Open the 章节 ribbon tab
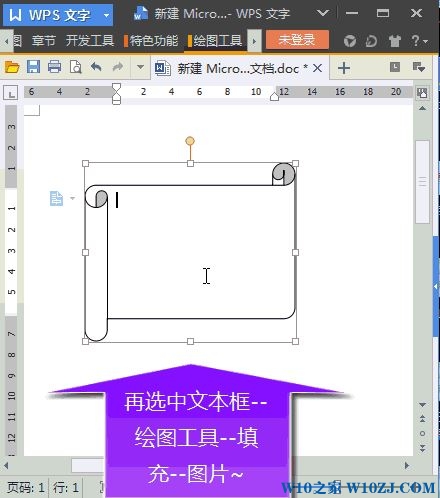The width and height of the screenshot is (440, 498). click(x=43, y=41)
